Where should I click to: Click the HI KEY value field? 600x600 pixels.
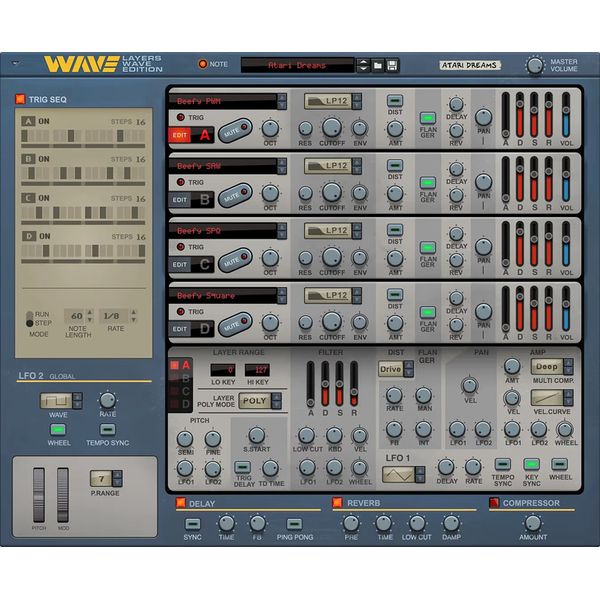[257, 370]
